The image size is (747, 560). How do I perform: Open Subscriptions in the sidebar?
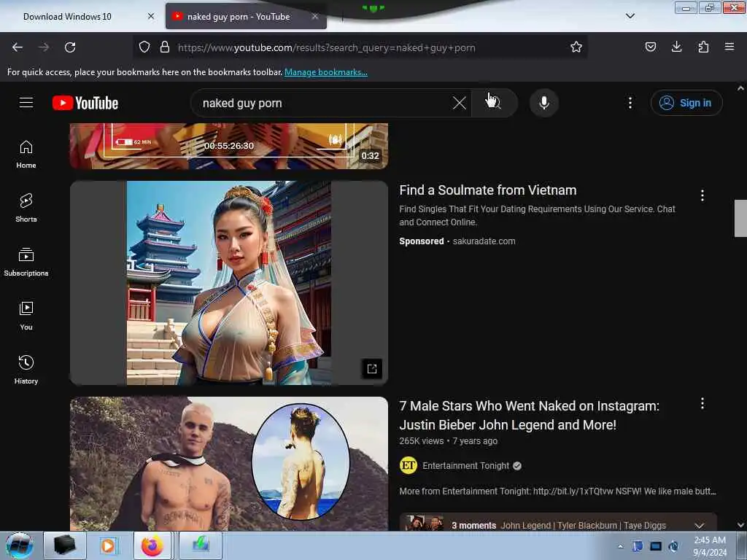26,262
